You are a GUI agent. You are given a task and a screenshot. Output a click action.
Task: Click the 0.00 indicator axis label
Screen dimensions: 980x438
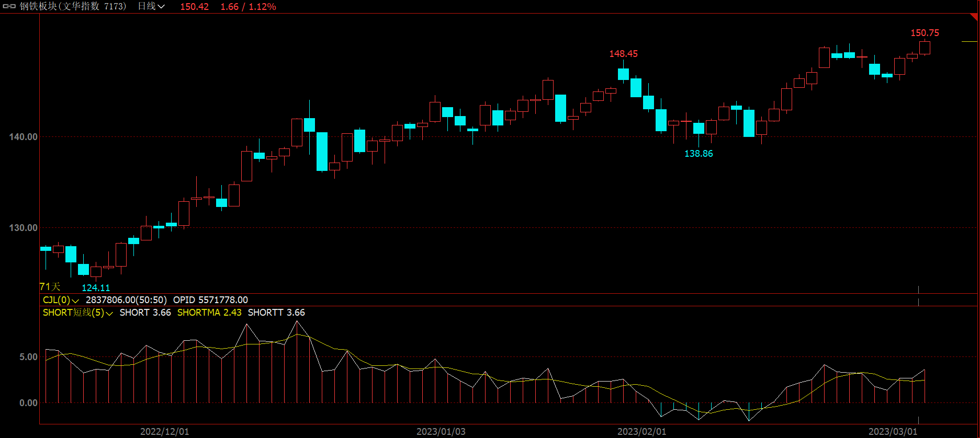[x=28, y=403]
